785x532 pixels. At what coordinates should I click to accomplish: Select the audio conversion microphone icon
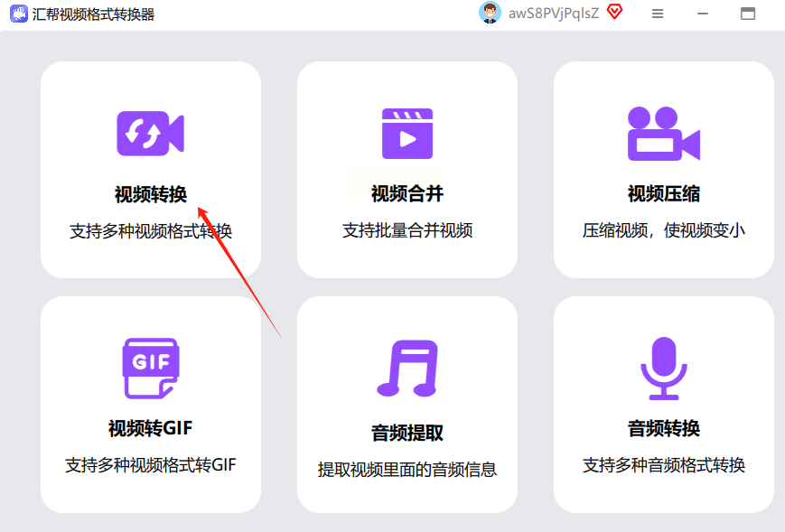point(664,369)
